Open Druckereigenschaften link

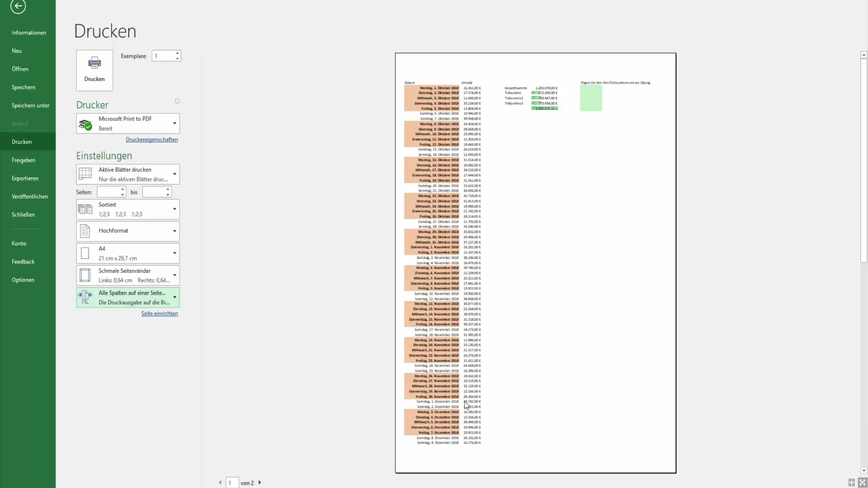(x=151, y=140)
